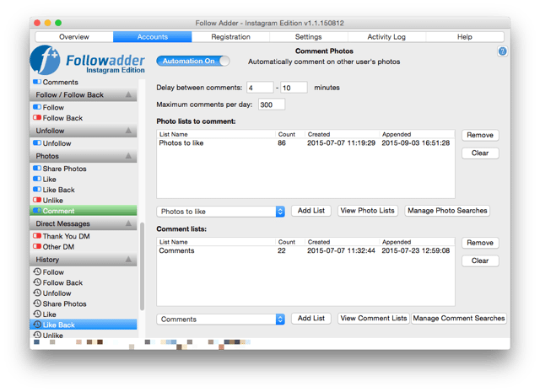The width and height of the screenshot is (540, 392).
Task: Click Count header in photo lists table
Action: click(287, 134)
